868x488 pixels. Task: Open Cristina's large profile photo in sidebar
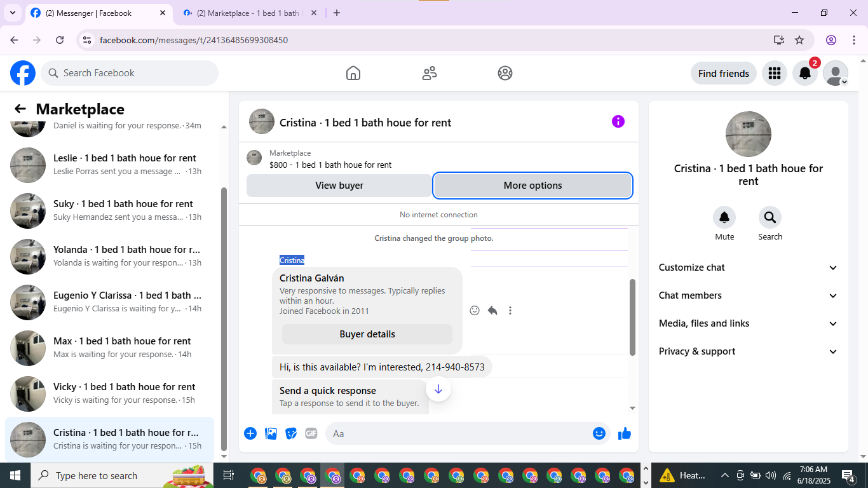pyautogui.click(x=749, y=134)
